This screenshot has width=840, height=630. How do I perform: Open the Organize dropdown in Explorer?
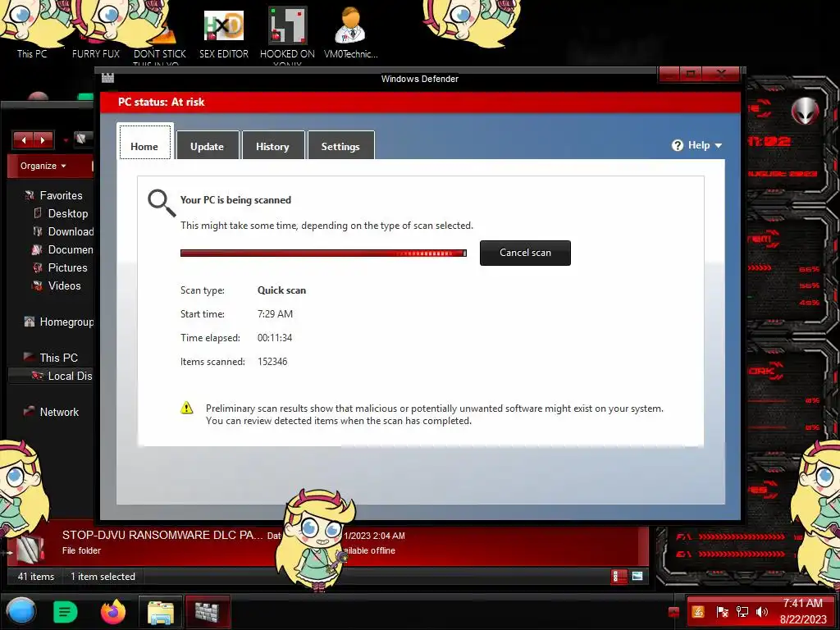pos(43,166)
